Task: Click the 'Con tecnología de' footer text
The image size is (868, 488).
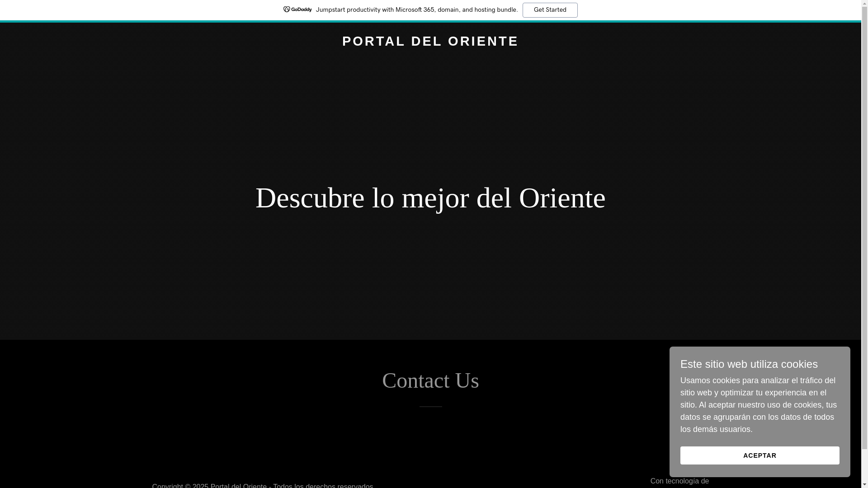Action: [x=679, y=481]
